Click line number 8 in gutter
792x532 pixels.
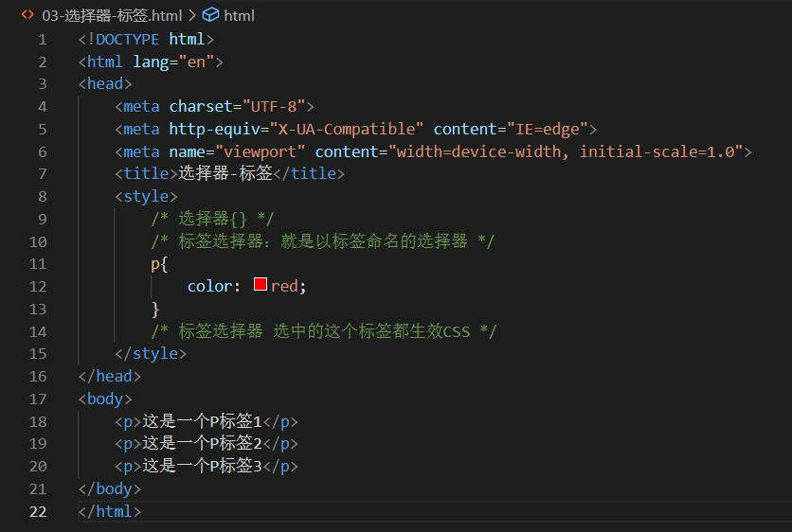coord(43,196)
